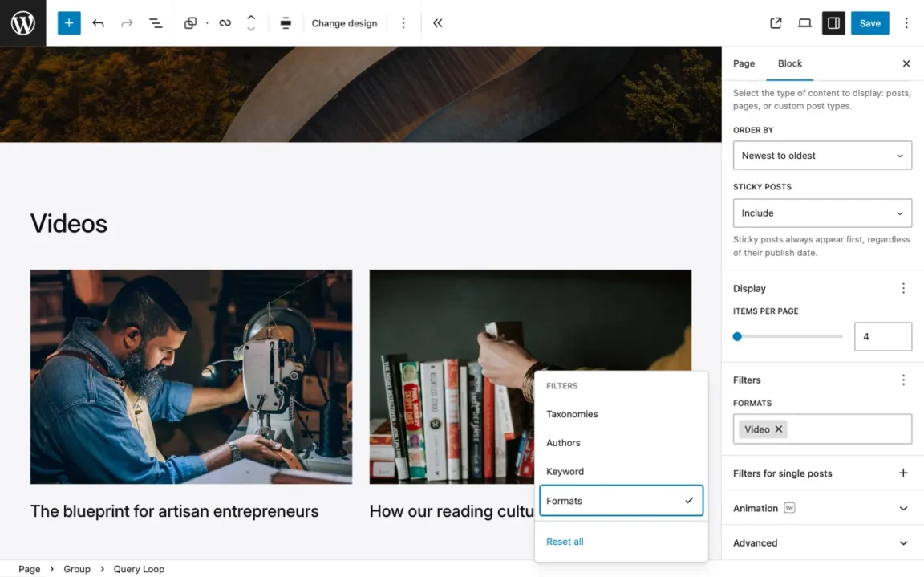Select Keyword in the Filters menu
The height and width of the screenshot is (577, 924).
click(x=565, y=471)
